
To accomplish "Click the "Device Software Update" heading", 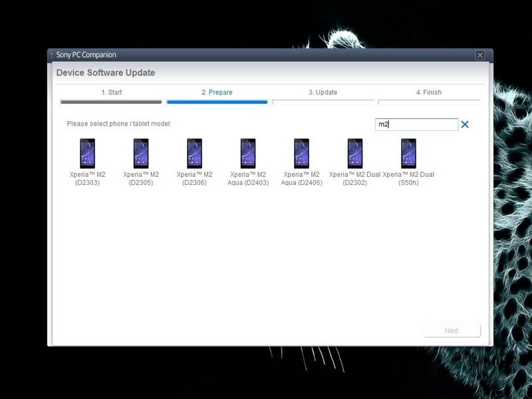I will pyautogui.click(x=106, y=72).
